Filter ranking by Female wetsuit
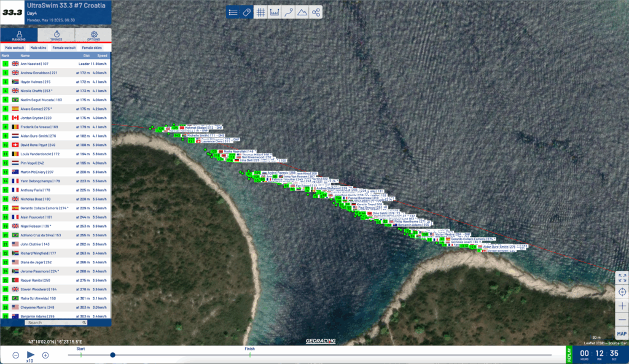629x364 pixels. point(64,48)
